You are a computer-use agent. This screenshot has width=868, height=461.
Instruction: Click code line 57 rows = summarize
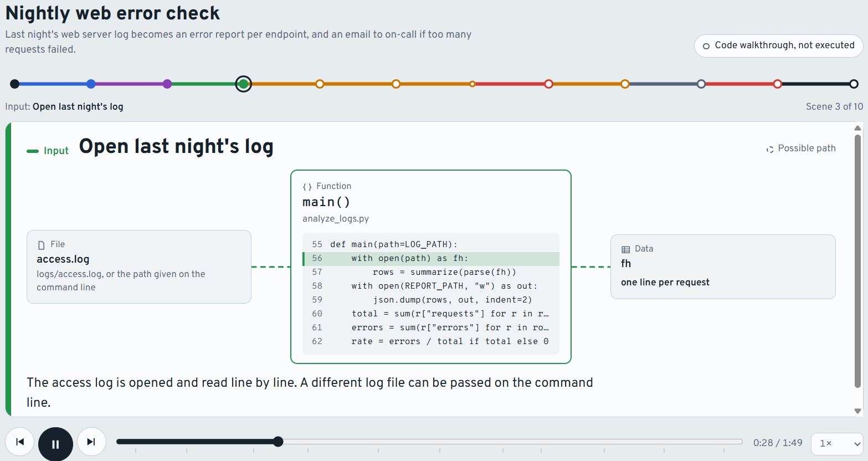click(431, 272)
